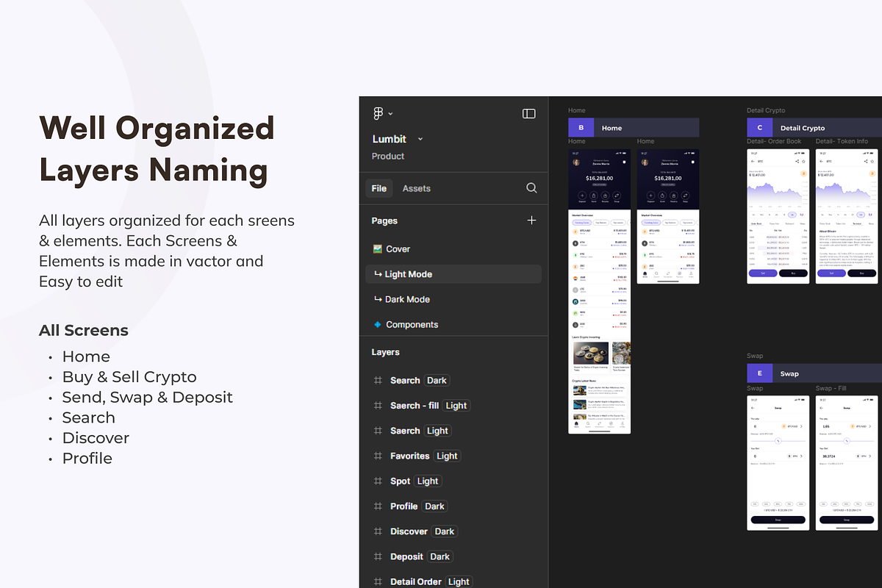This screenshot has width=882, height=588.
Task: Select the Light Mode page
Action: [453, 274]
